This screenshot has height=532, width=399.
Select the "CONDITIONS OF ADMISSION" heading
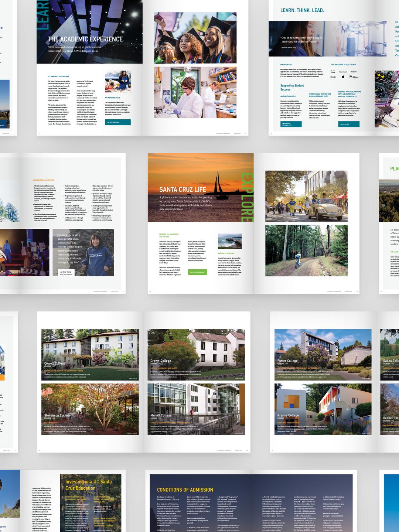[185, 490]
